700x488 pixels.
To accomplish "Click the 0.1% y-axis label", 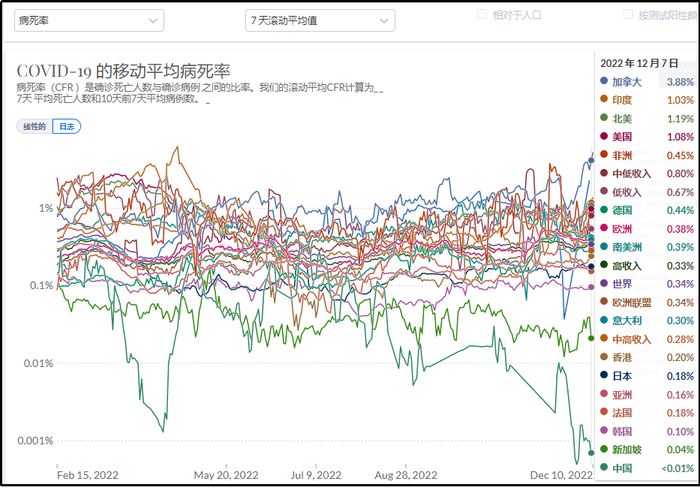I will tap(42, 285).
